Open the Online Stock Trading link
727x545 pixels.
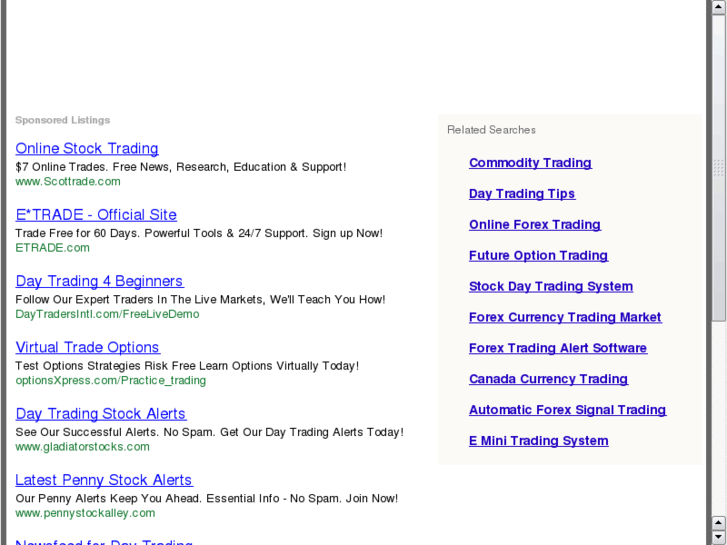point(87,148)
